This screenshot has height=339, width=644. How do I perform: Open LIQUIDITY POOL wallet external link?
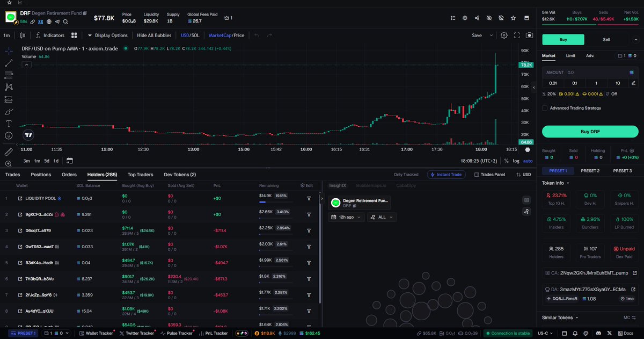click(x=20, y=198)
